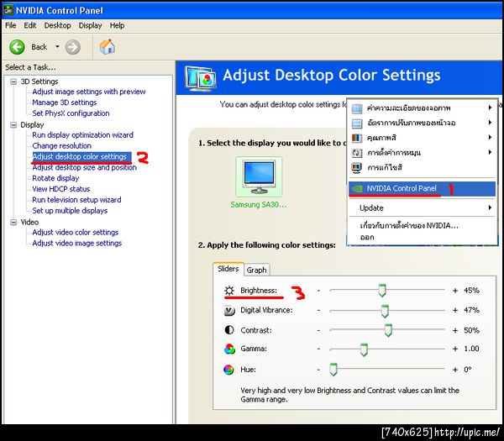Click the 45% Brightness value
This screenshot has height=441, width=504.
[471, 291]
